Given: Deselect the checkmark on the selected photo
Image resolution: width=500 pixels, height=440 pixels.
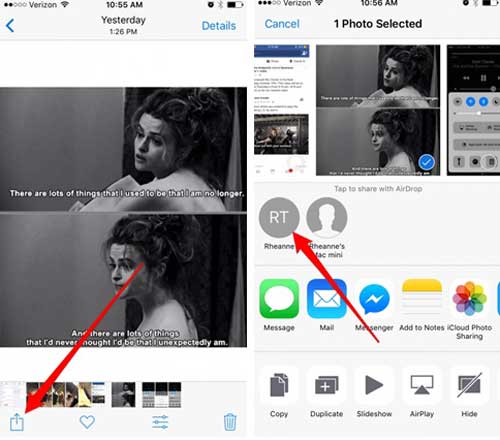Looking at the screenshot, I should click(x=426, y=162).
